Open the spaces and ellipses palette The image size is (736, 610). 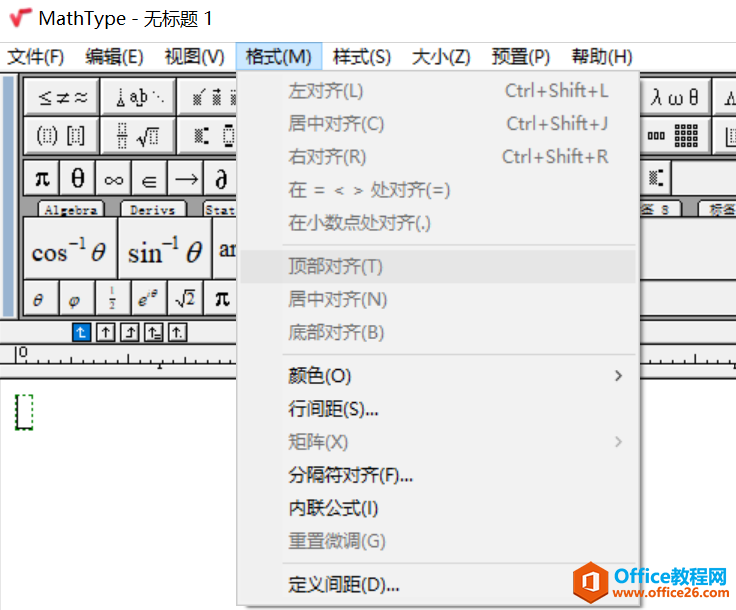(x=138, y=97)
